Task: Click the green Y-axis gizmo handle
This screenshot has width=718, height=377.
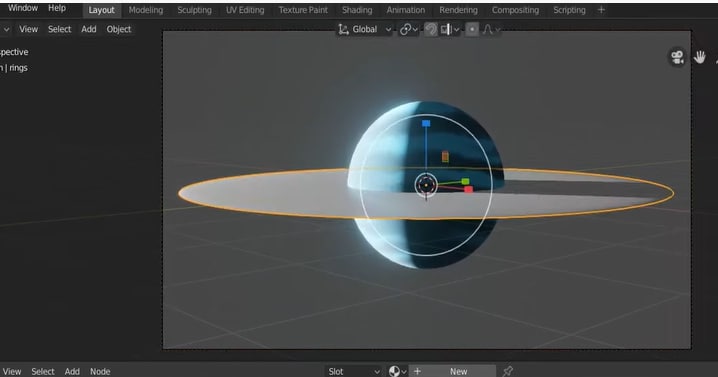Action: click(x=465, y=181)
